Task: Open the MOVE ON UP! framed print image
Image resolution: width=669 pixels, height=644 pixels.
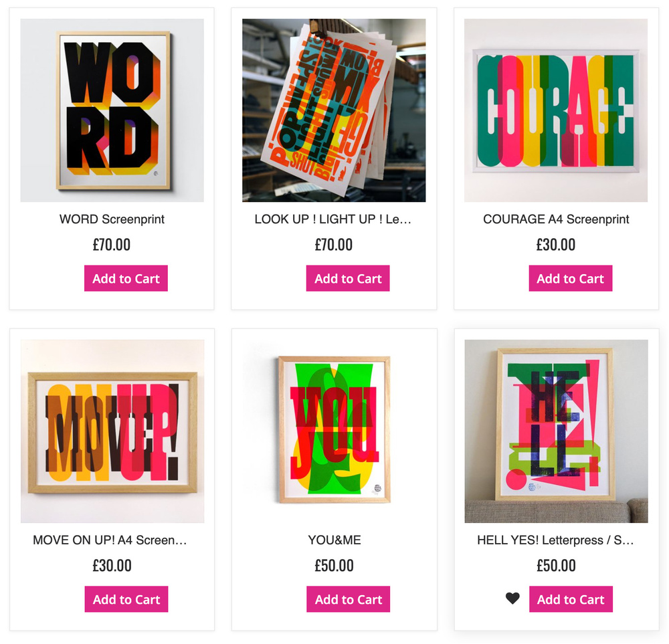Action: tap(112, 431)
